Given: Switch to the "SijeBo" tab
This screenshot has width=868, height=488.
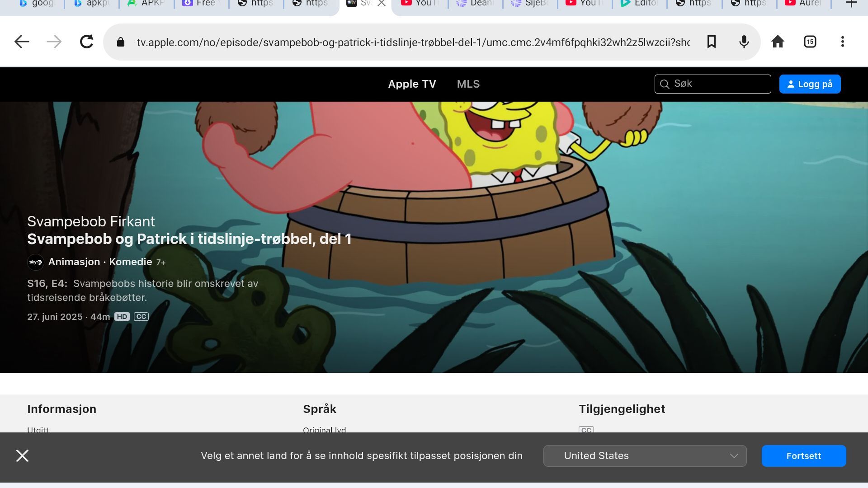Looking at the screenshot, I should click(530, 4).
